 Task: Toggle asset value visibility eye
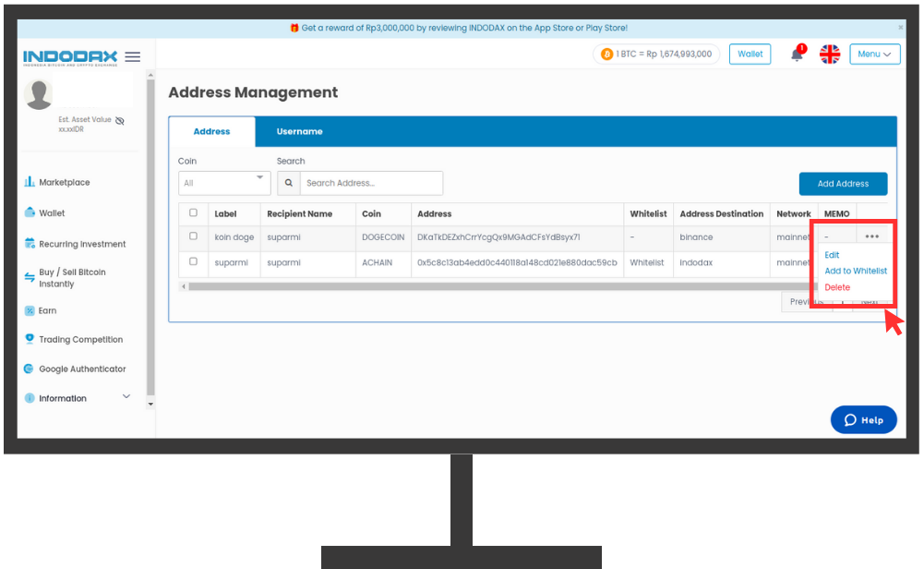pyautogui.click(x=120, y=121)
